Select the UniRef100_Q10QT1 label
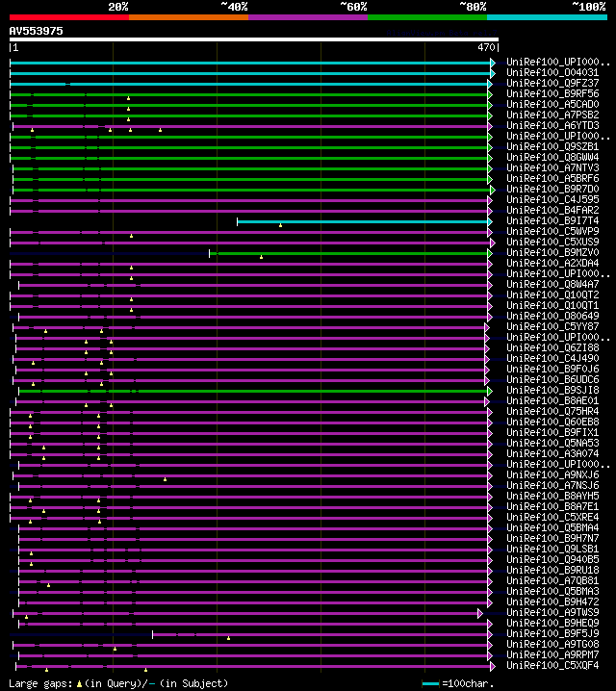The height and width of the screenshot is (691, 616). [552, 305]
